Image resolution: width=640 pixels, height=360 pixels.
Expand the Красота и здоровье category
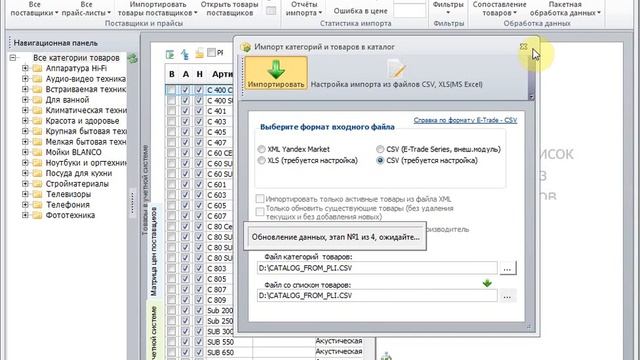click(x=25, y=121)
